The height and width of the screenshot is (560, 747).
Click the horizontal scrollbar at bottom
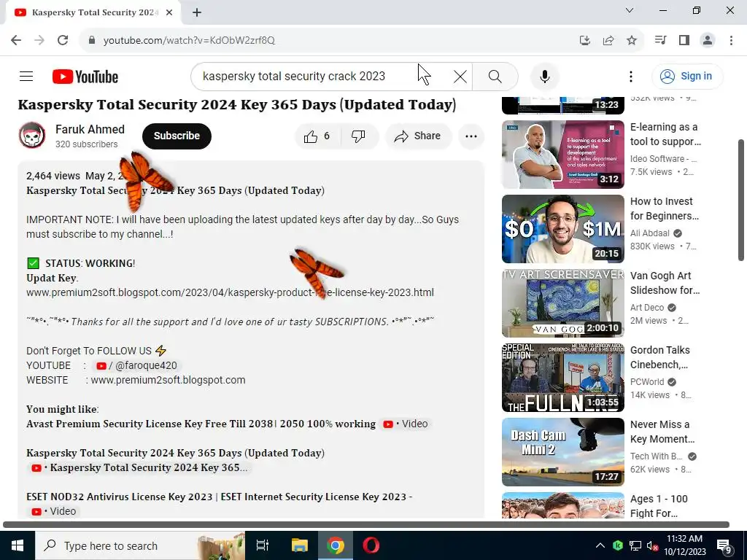[x=366, y=524]
